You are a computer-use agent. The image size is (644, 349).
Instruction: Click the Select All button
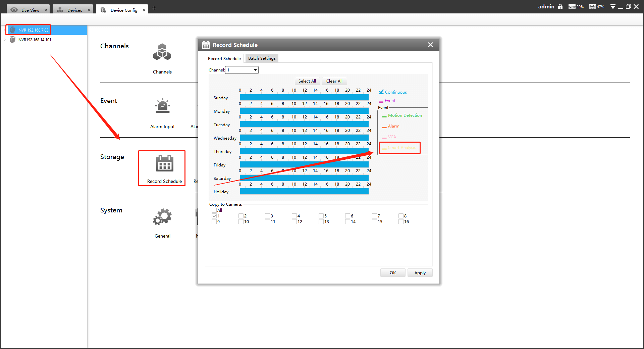point(307,81)
